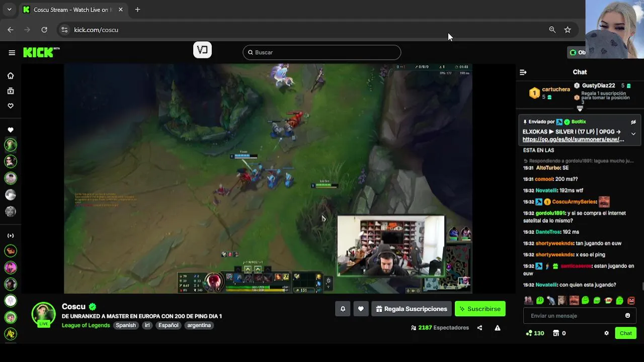Click Regala Suscripciones button
The width and height of the screenshot is (644, 362).
point(412,309)
